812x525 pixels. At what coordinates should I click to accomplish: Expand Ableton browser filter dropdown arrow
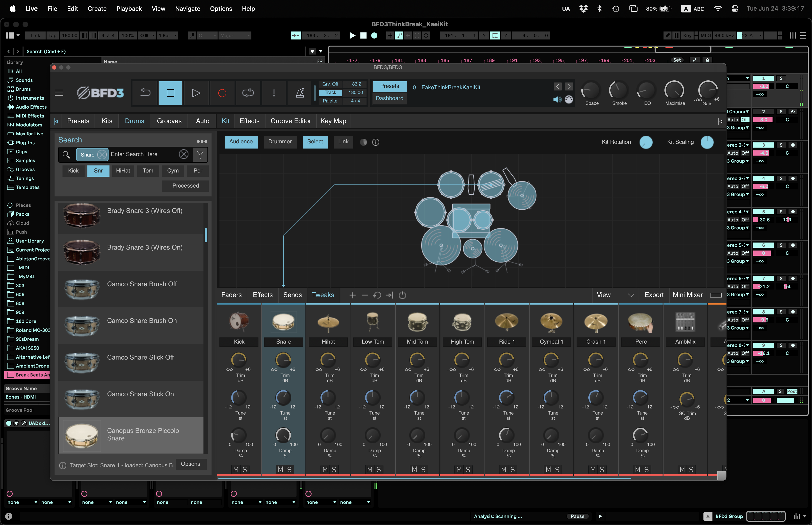tap(321, 51)
